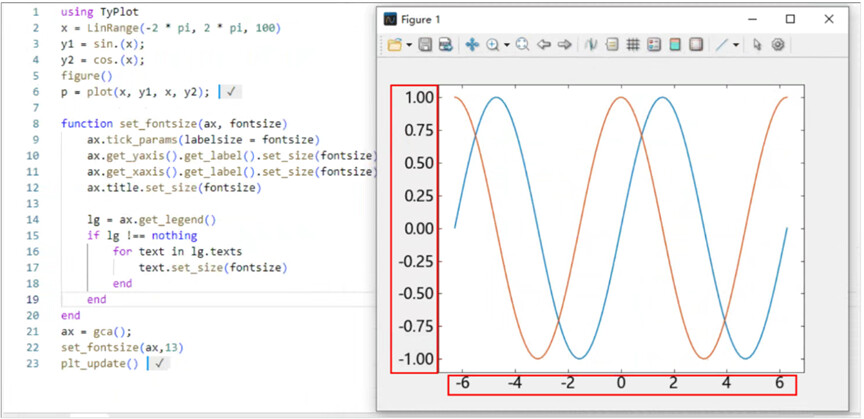Click the teal colorbar icon
Viewport: 864px width, 419px height.
click(675, 45)
